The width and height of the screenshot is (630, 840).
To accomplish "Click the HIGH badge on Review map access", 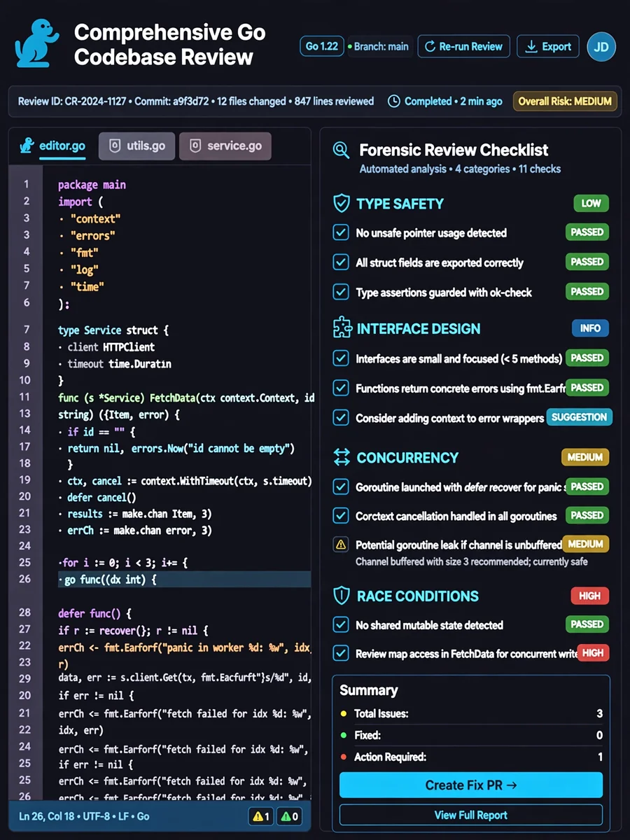I will [593, 652].
